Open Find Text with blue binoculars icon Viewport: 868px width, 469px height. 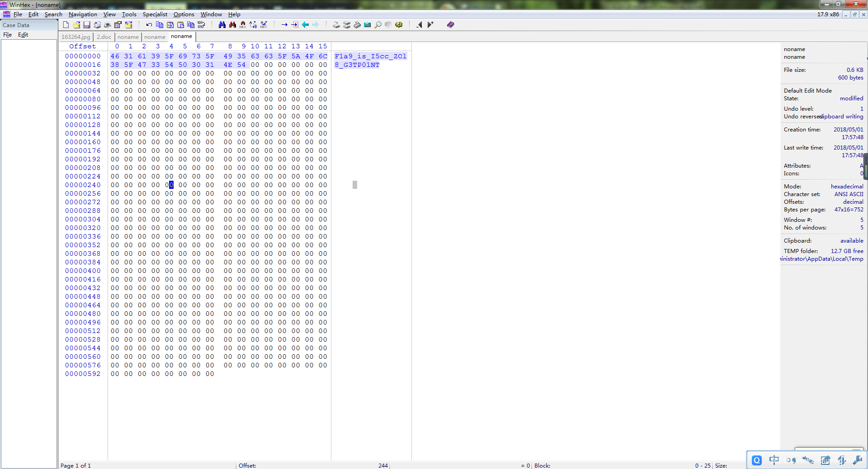pos(222,25)
